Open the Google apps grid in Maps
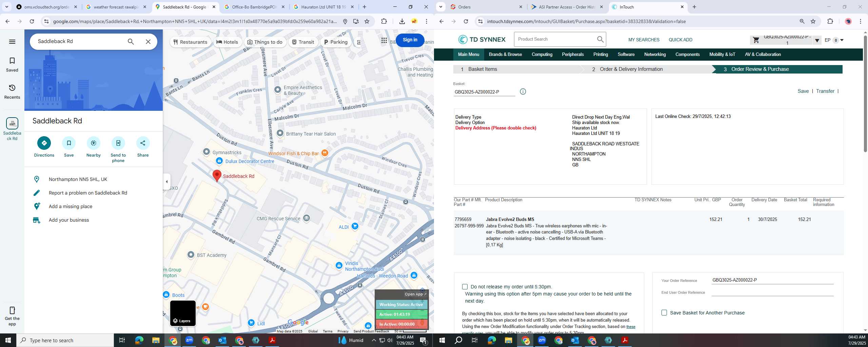 pyautogui.click(x=384, y=40)
